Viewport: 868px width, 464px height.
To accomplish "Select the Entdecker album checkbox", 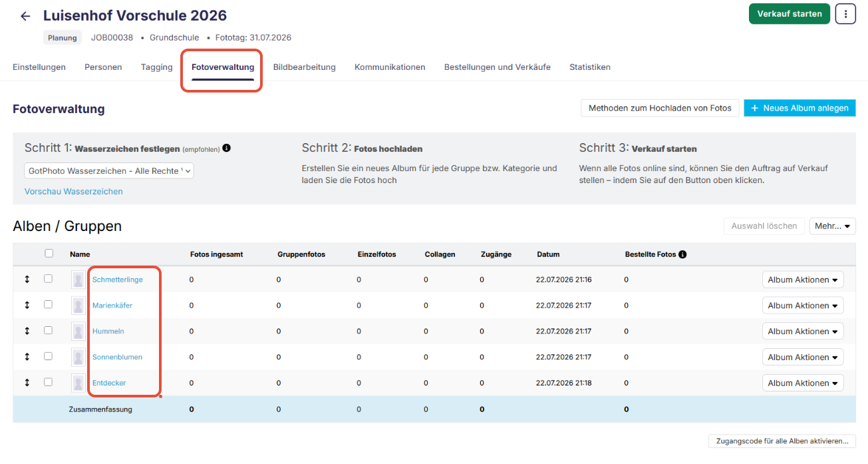I will (x=48, y=382).
